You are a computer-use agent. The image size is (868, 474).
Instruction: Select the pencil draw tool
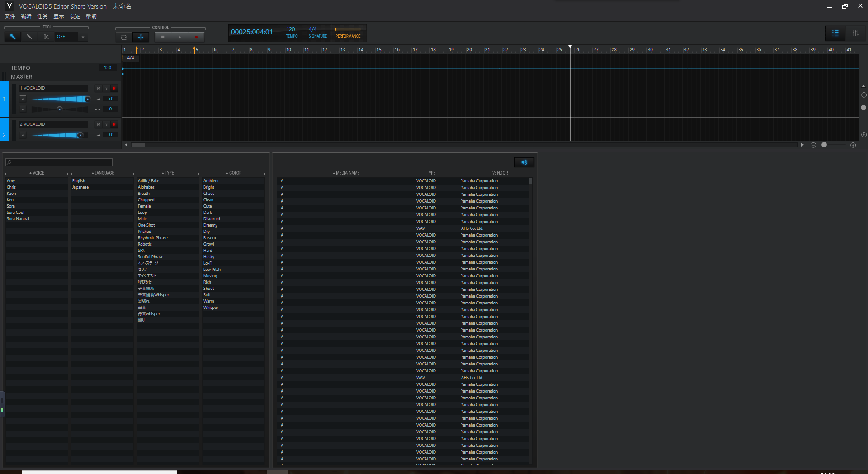tap(29, 37)
